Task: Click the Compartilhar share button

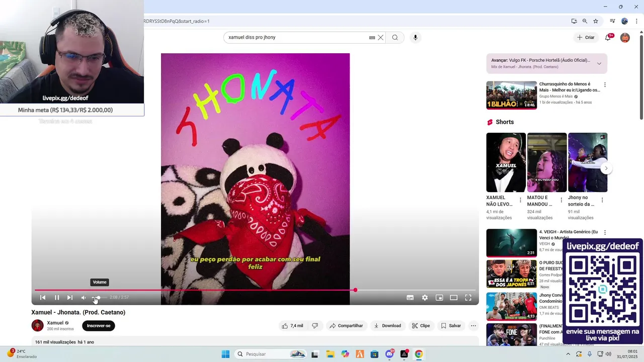Action: [346, 326]
